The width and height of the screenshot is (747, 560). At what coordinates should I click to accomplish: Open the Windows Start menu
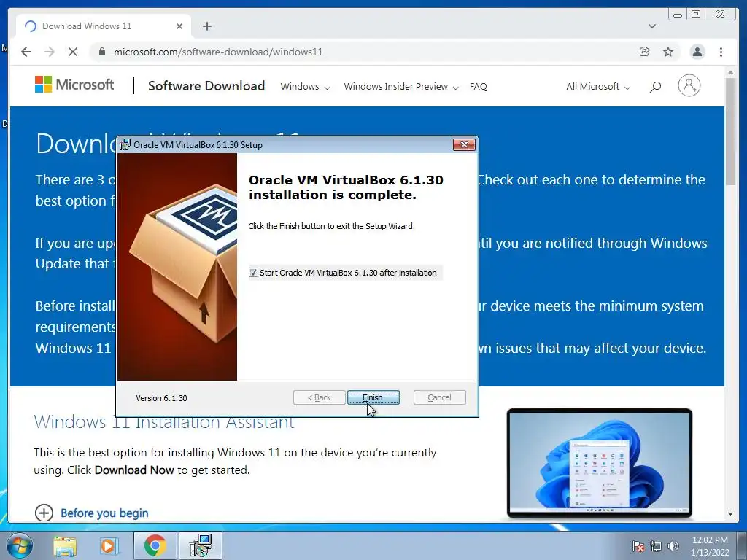click(x=19, y=545)
